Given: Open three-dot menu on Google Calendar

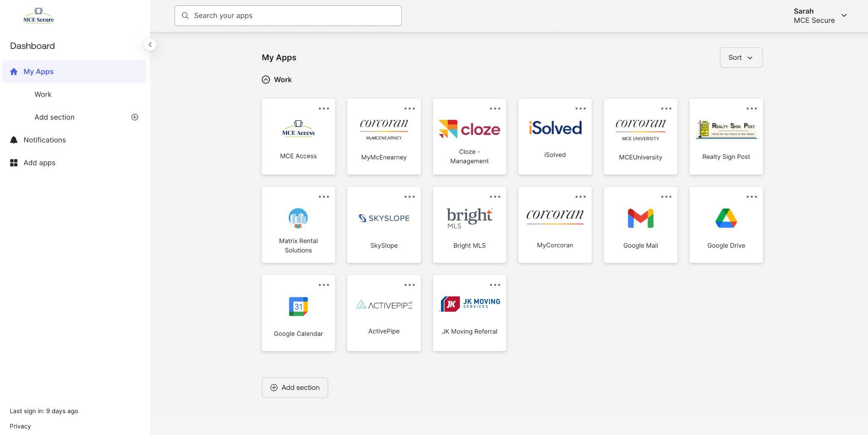Looking at the screenshot, I should (x=324, y=285).
